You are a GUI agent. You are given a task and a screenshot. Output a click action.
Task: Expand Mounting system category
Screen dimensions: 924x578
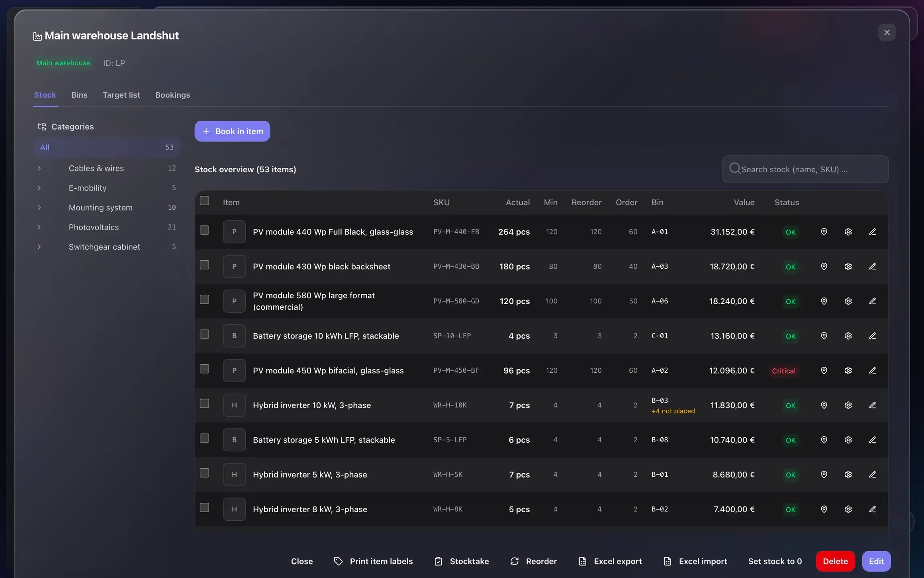[x=39, y=207]
